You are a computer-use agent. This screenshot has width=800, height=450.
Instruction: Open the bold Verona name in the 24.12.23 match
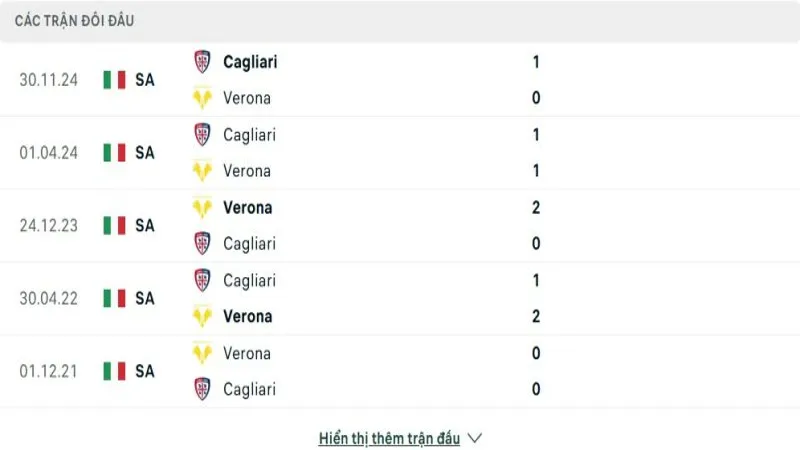coord(248,208)
